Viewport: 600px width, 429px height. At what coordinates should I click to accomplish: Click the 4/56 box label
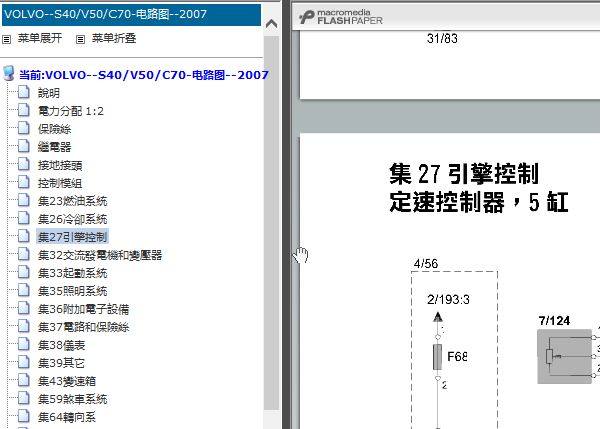[426, 264]
